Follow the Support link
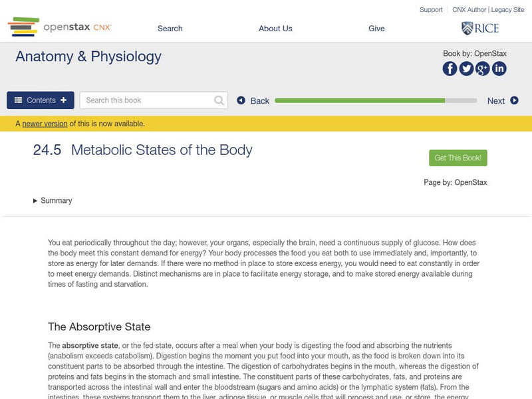Screen dimensions: 532x399 [x=430, y=9]
